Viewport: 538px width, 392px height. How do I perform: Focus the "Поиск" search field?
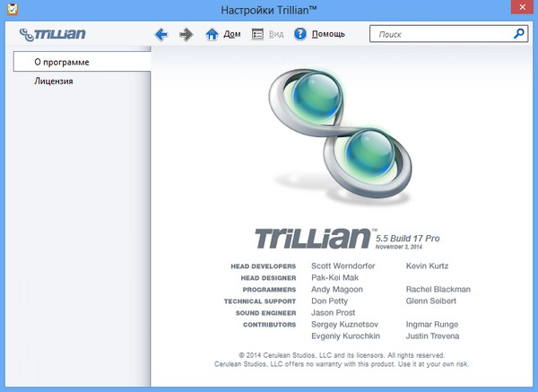tap(439, 35)
